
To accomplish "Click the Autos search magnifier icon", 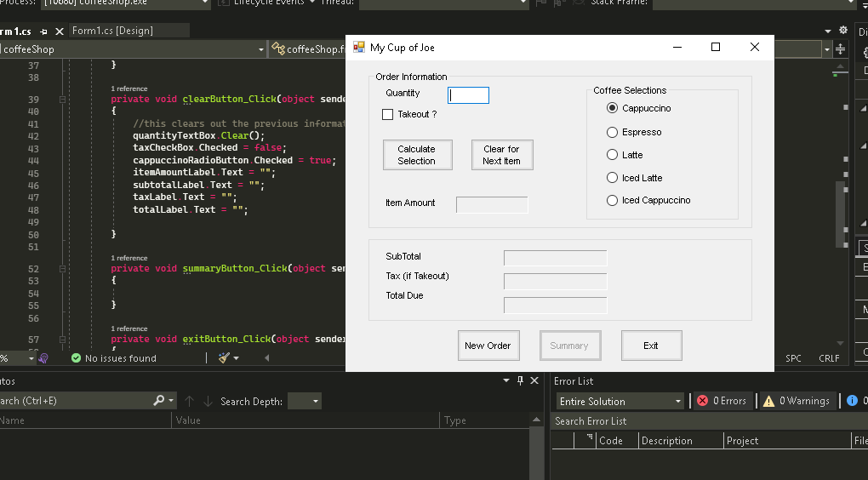I will [159, 400].
